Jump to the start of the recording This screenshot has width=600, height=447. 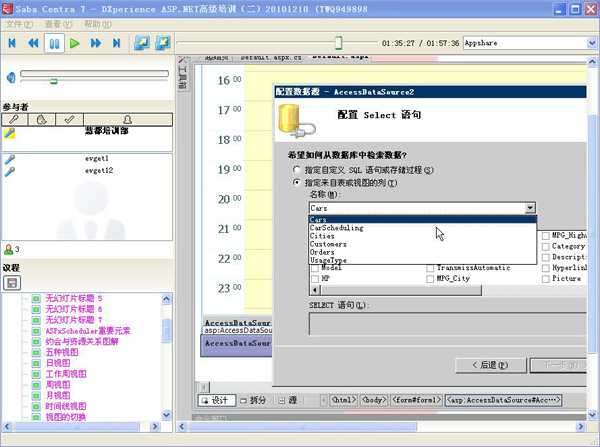pyautogui.click(x=13, y=43)
